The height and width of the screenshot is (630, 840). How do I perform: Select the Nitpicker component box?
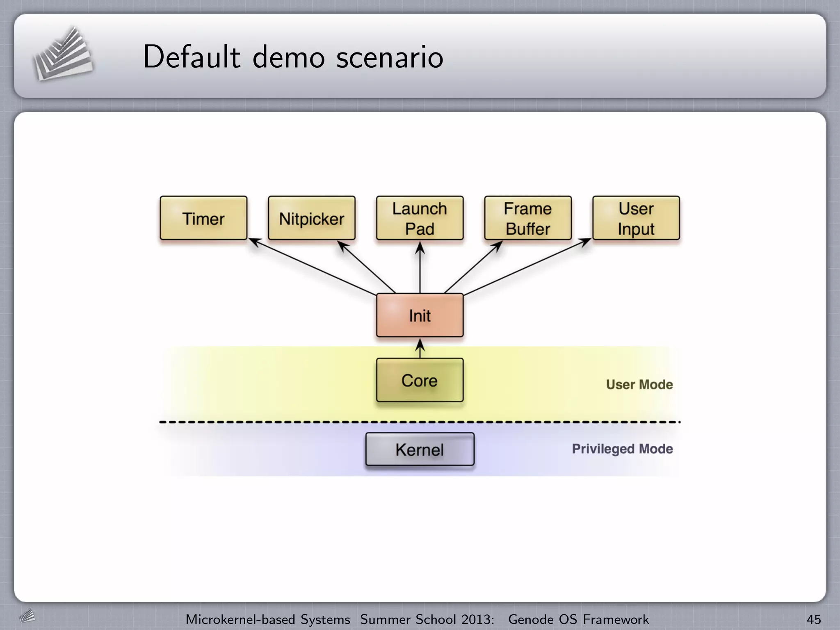click(x=311, y=218)
